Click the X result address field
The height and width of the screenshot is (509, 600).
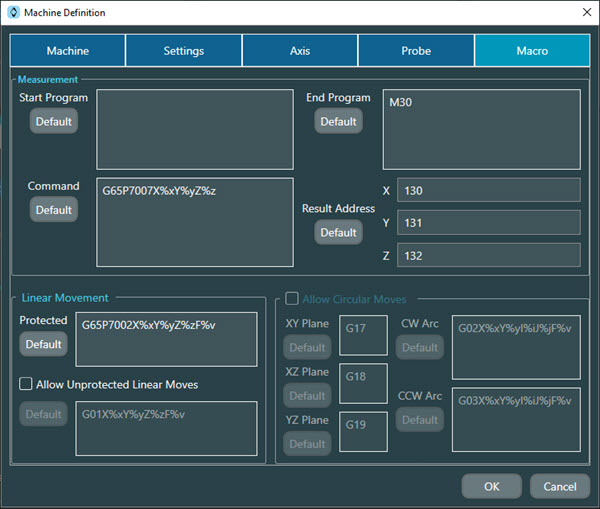pos(488,190)
